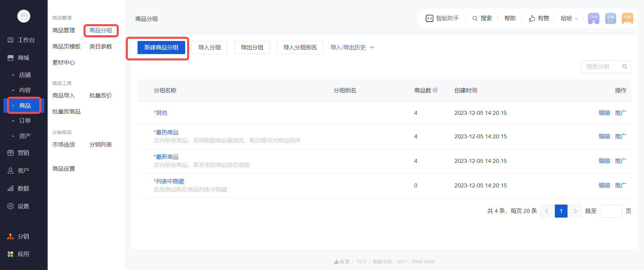Open the 企微 app icon

click(x=610, y=18)
